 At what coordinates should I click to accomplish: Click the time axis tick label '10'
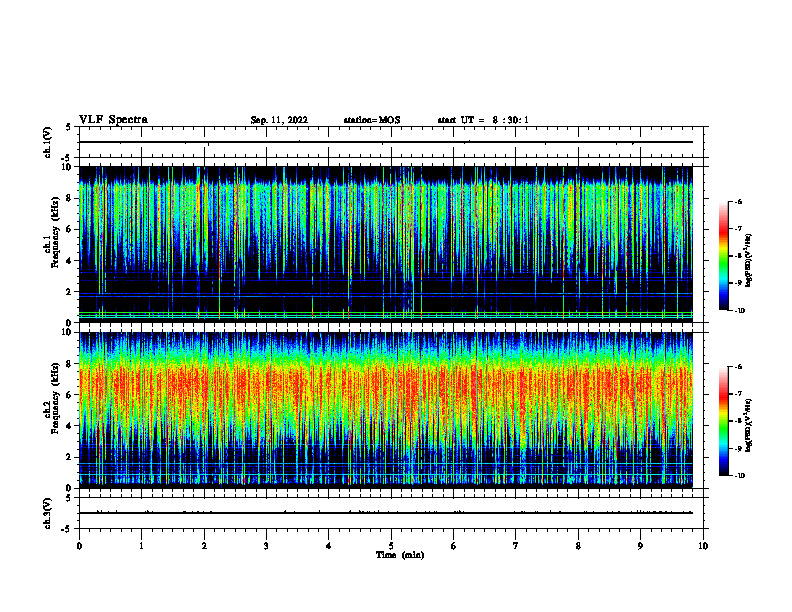(x=703, y=546)
